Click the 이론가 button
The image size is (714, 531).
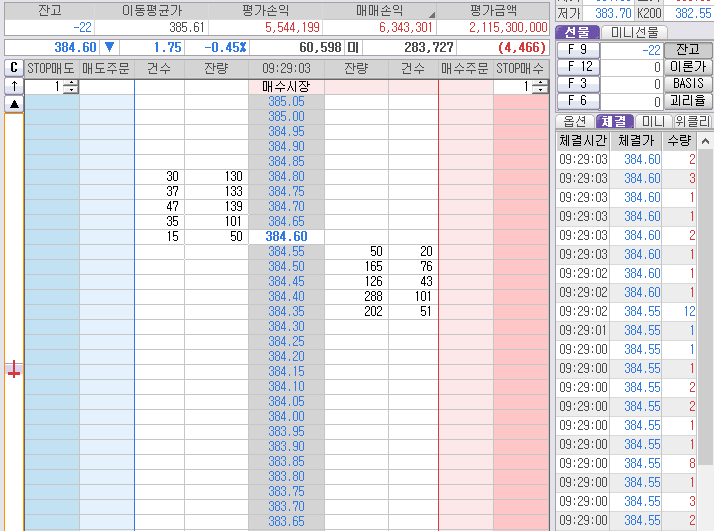point(688,67)
